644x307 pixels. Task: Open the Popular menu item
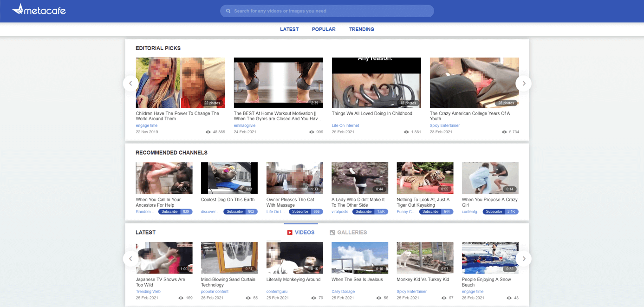coord(324,29)
